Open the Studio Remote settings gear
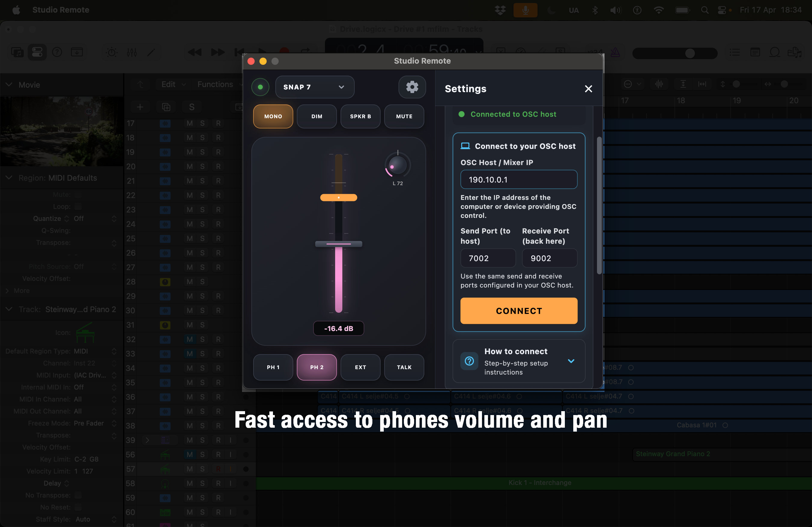This screenshot has width=812, height=527. [412, 87]
